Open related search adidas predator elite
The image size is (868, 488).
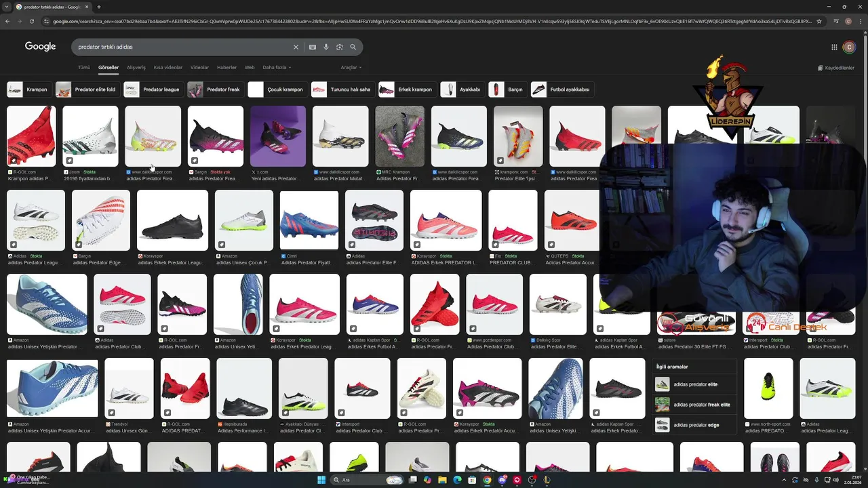(694, 384)
